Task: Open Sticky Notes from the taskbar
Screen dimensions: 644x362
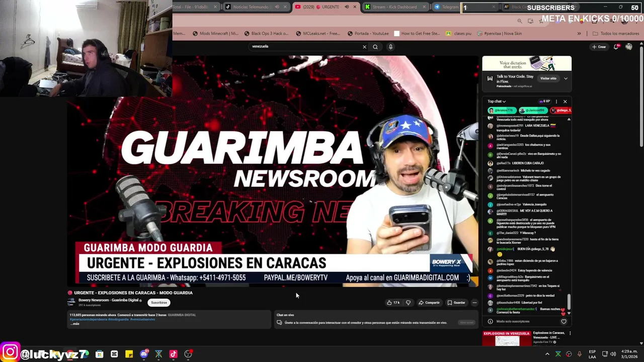Action: pos(129,354)
